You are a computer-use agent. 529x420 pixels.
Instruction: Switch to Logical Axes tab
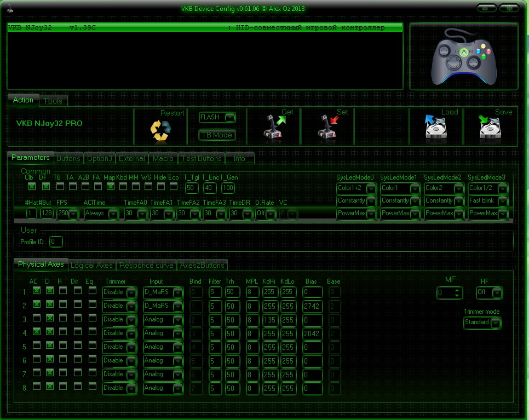coord(91,266)
